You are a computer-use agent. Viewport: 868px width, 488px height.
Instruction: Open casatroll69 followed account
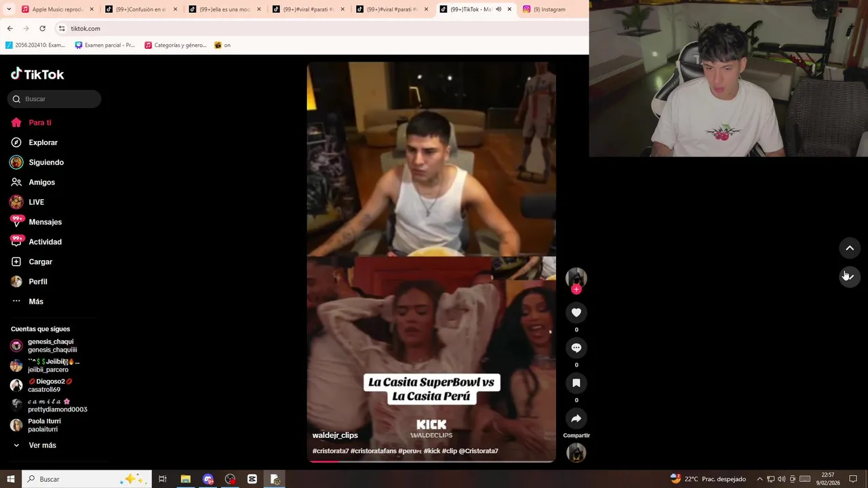(42, 386)
